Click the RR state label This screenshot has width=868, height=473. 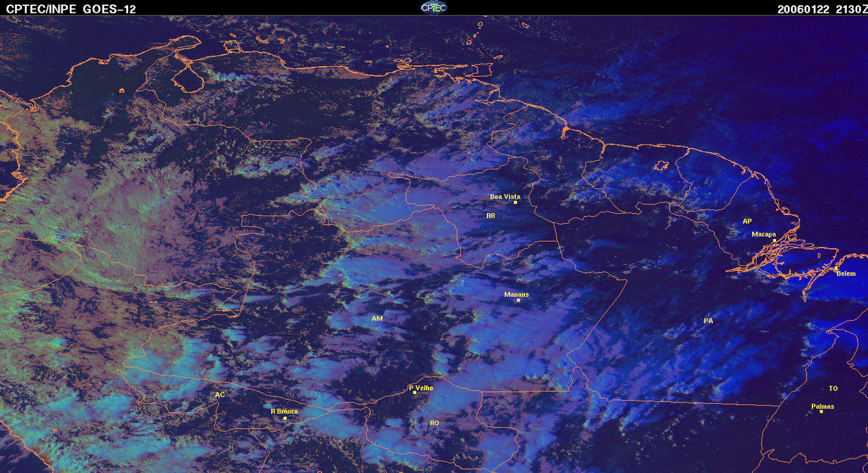tap(491, 215)
